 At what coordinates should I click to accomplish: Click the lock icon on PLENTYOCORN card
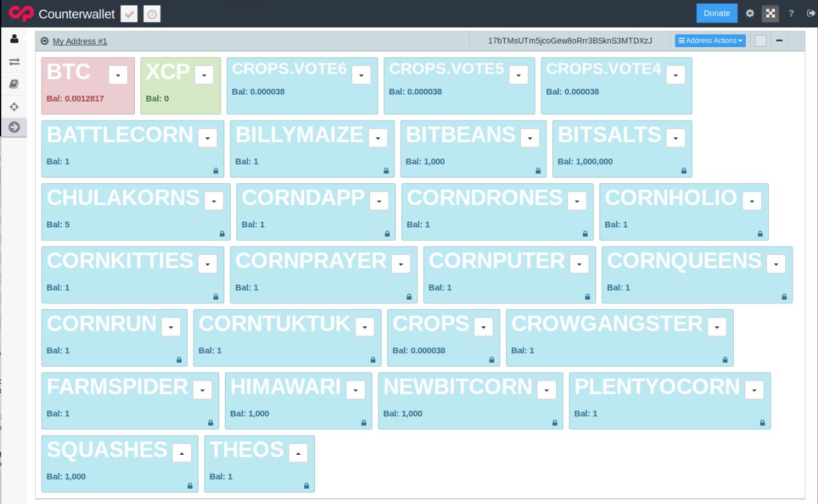(762, 423)
